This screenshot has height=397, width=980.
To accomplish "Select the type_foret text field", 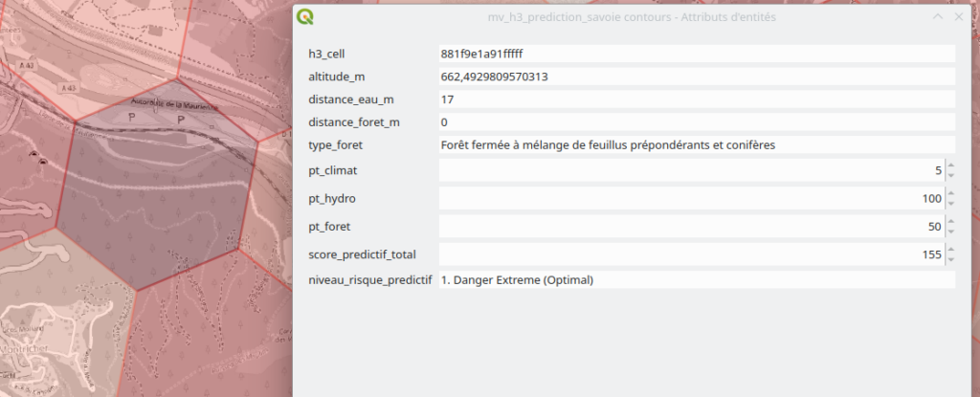I will click(696, 145).
